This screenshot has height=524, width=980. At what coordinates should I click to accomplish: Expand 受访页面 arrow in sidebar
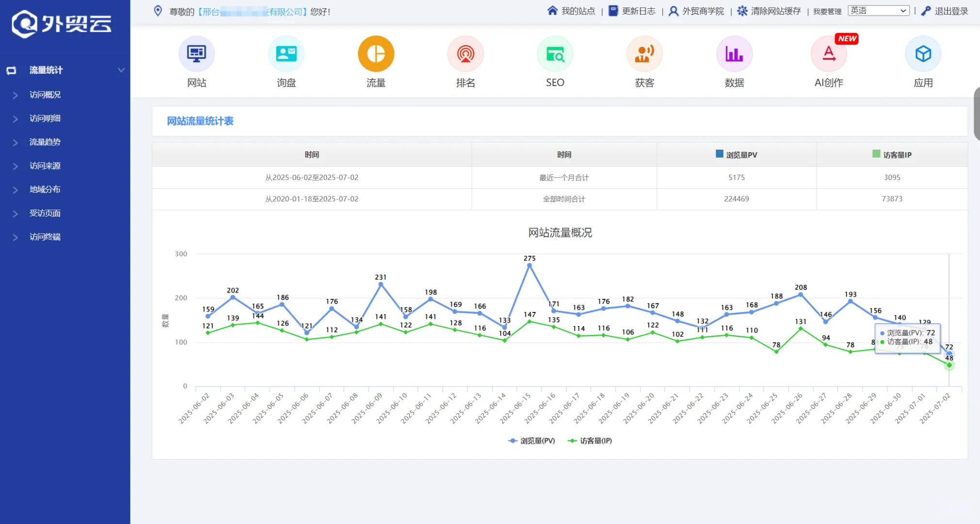16,214
